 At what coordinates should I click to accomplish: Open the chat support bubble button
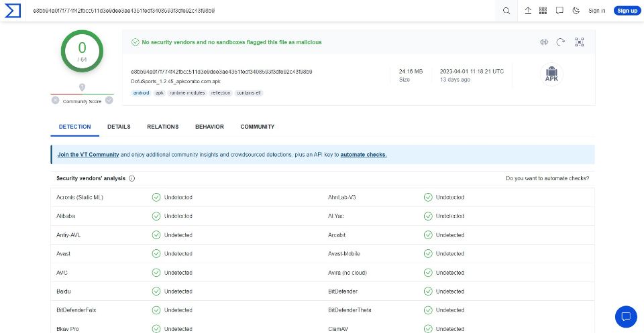626,316
